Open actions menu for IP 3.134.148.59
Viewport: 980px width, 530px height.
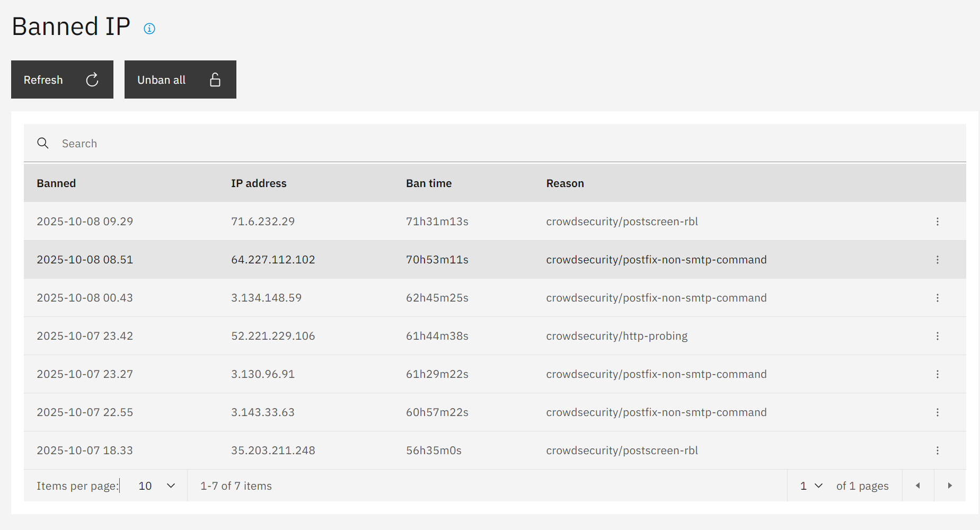point(937,298)
